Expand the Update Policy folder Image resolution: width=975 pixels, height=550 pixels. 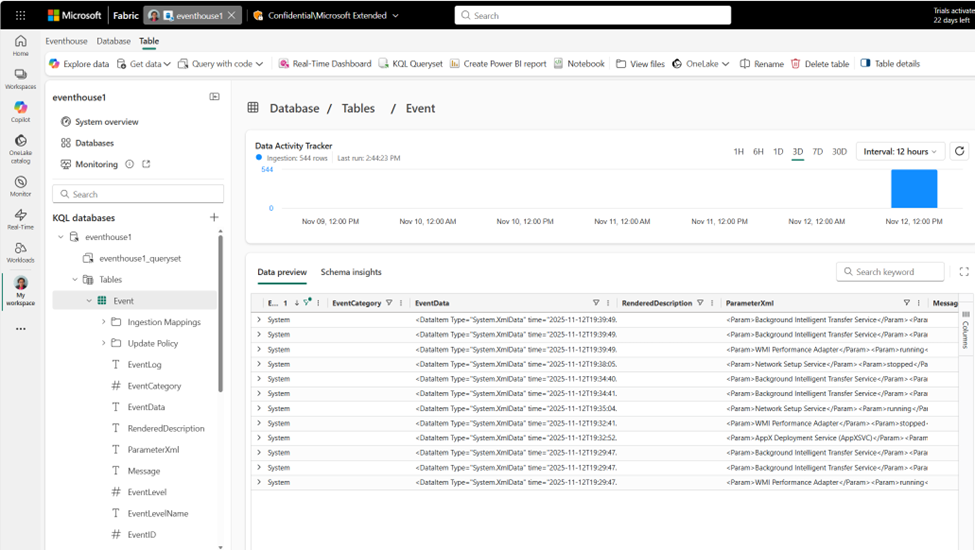point(103,343)
